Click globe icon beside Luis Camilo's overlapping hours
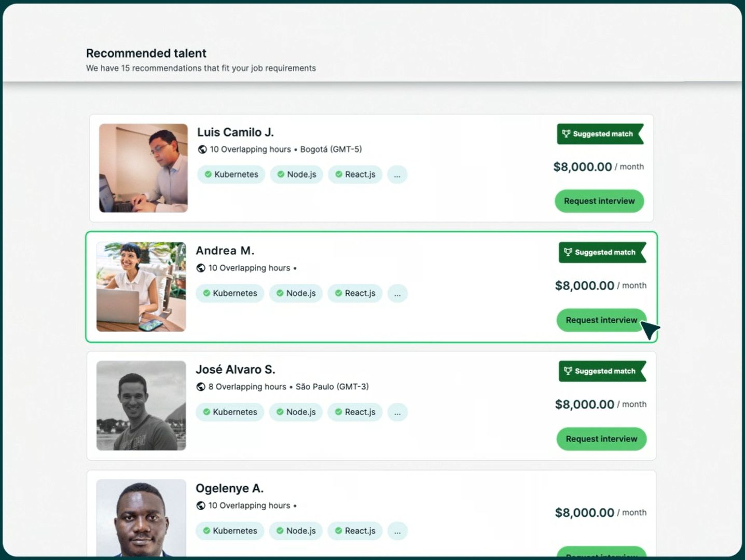This screenshot has height=560, width=745. 202,149
